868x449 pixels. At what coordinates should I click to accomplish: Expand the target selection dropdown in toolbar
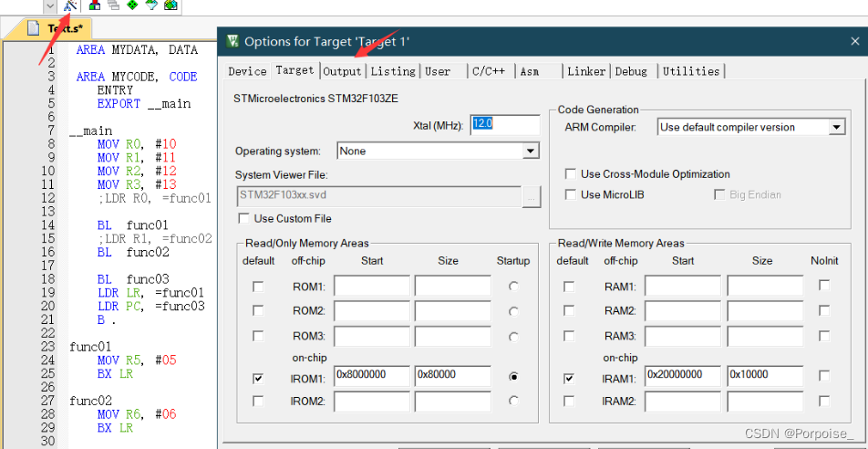tap(50, 5)
